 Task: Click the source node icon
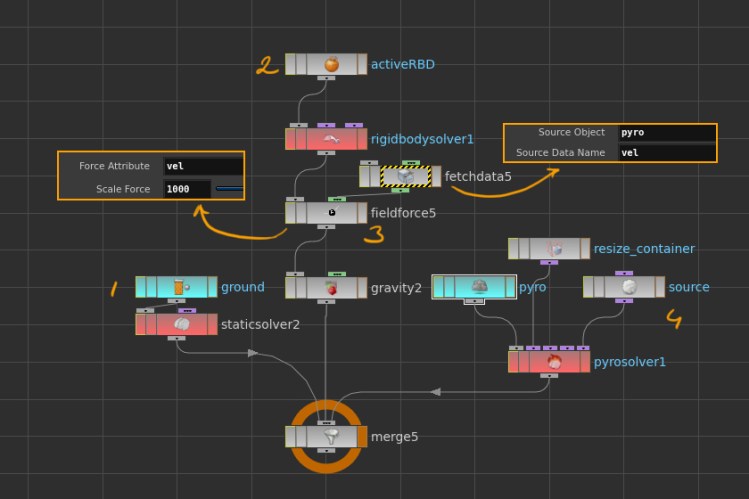629,287
